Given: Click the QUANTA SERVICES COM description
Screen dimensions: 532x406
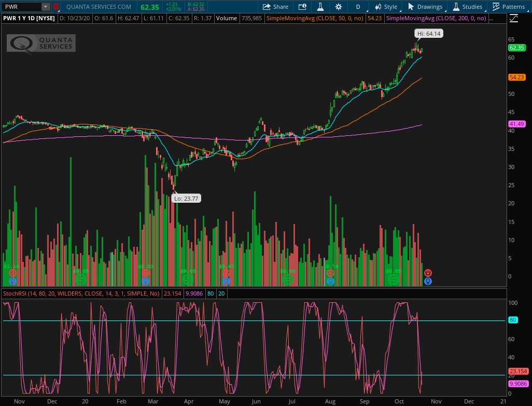Looking at the screenshot, I should click(x=99, y=7).
